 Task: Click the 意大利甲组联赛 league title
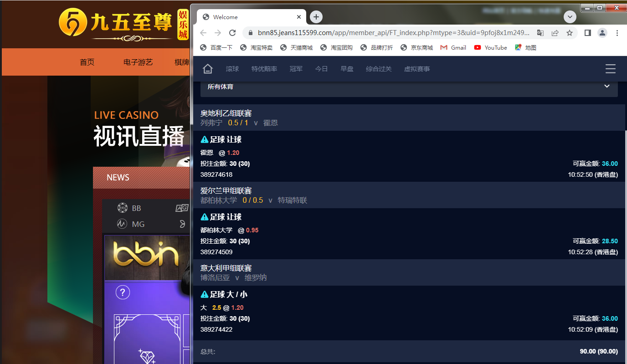(x=226, y=268)
